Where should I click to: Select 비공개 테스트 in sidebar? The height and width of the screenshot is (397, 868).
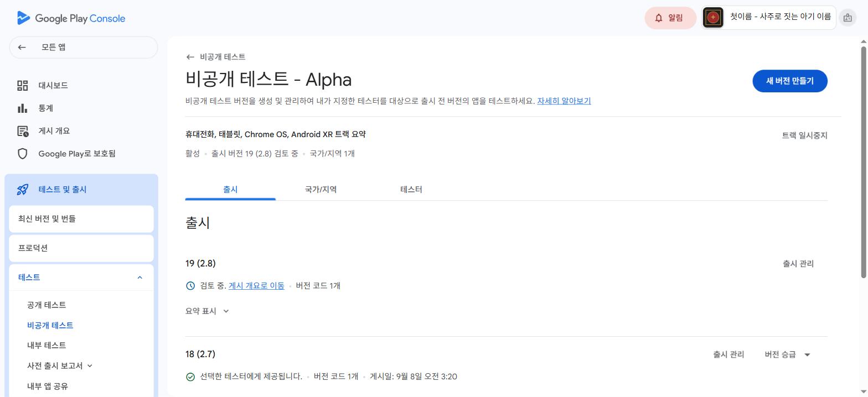point(50,325)
